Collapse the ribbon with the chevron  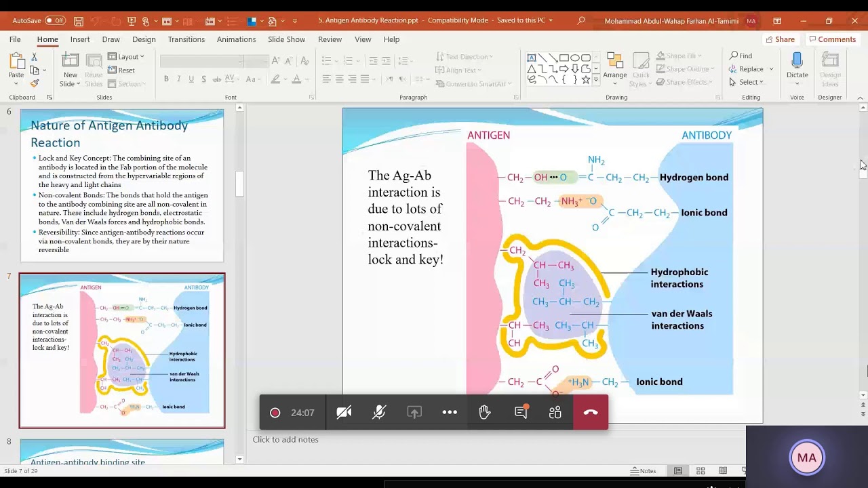point(861,98)
